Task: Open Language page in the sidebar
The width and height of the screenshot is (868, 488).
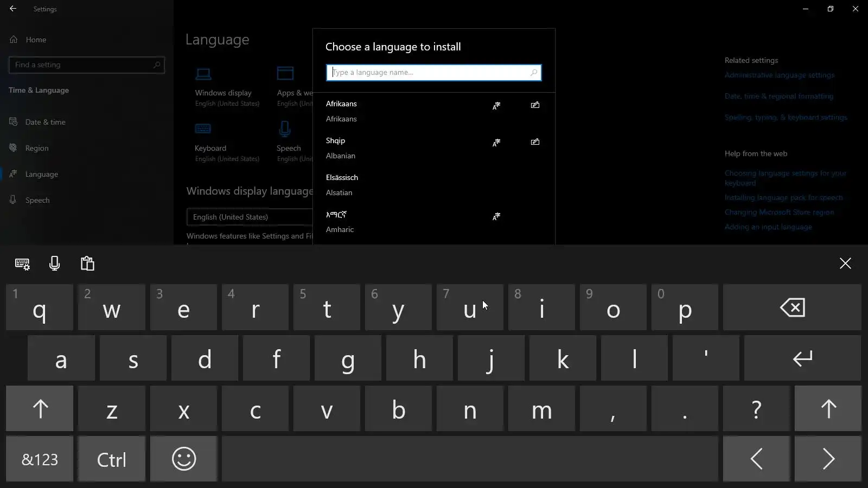Action: pyautogui.click(x=87, y=174)
